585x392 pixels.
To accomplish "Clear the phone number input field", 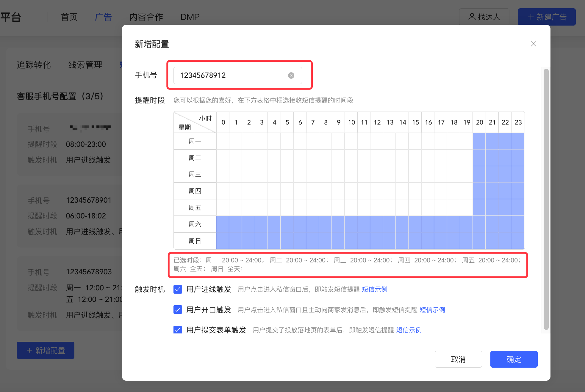I will pyautogui.click(x=291, y=75).
